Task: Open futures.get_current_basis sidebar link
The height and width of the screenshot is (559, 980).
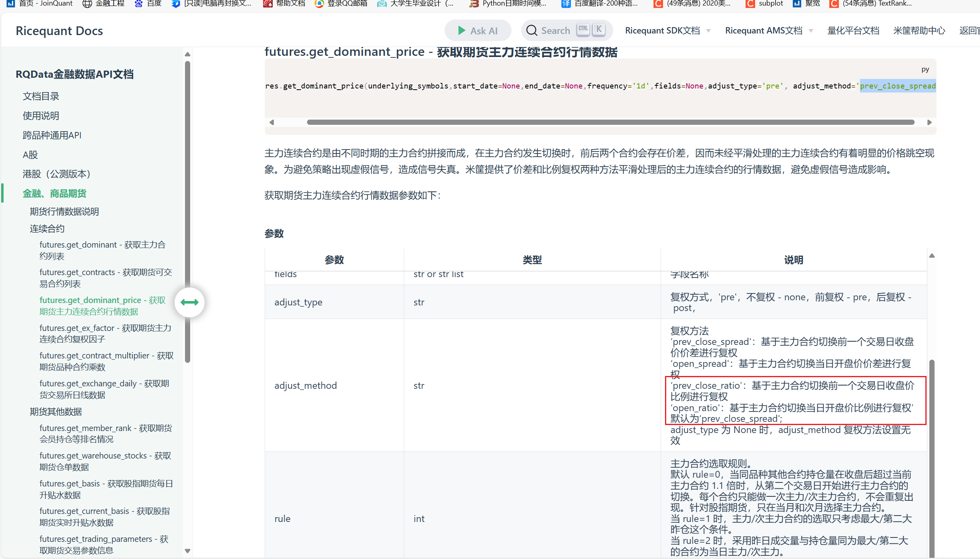Action: tap(104, 517)
